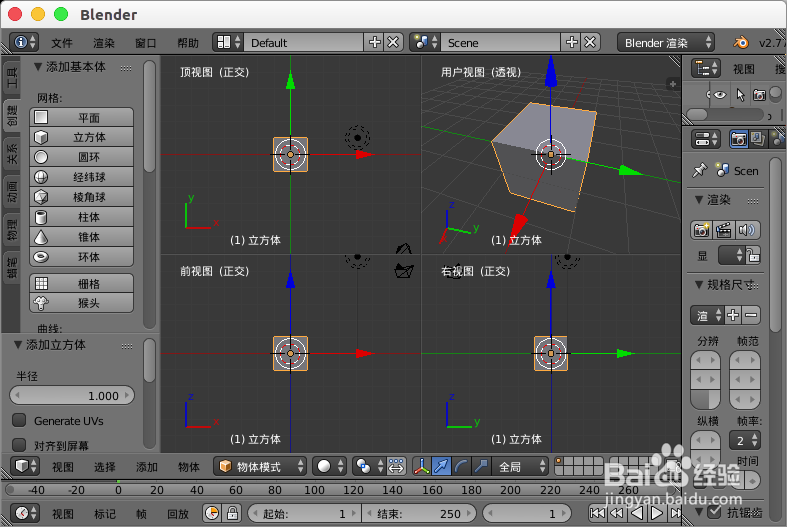Image resolution: width=787 pixels, height=527 pixels.
Task: Collapse the 添加基本体 panel
Action: point(38,66)
